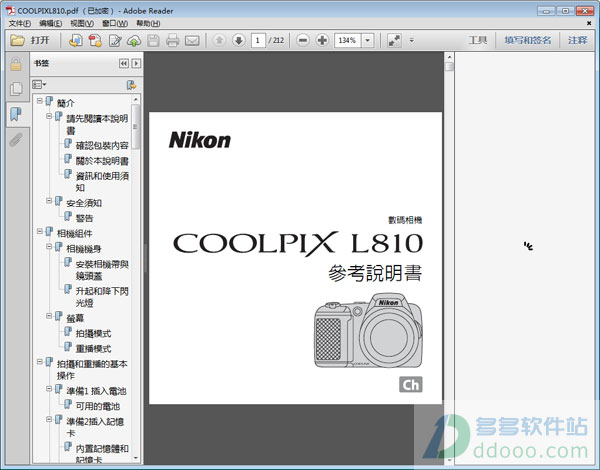Screen dimensions: 600x470
Task: Click the zoom out minus button
Action: [x=303, y=40]
